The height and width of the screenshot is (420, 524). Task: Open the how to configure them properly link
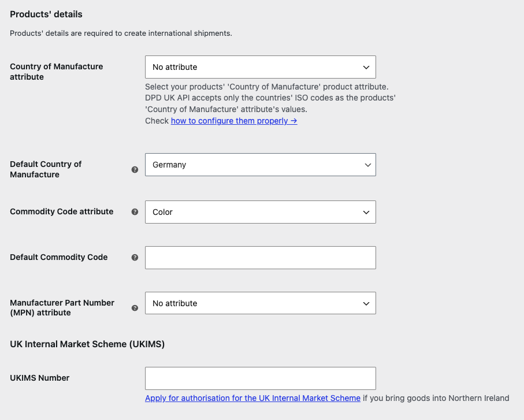click(234, 121)
